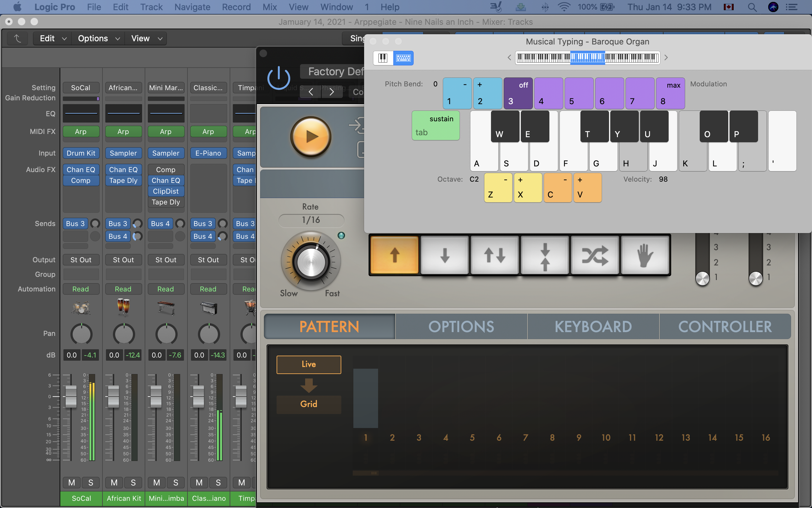The height and width of the screenshot is (508, 812).
Task: Open SoCal channel strip setting menu
Action: tap(81, 88)
